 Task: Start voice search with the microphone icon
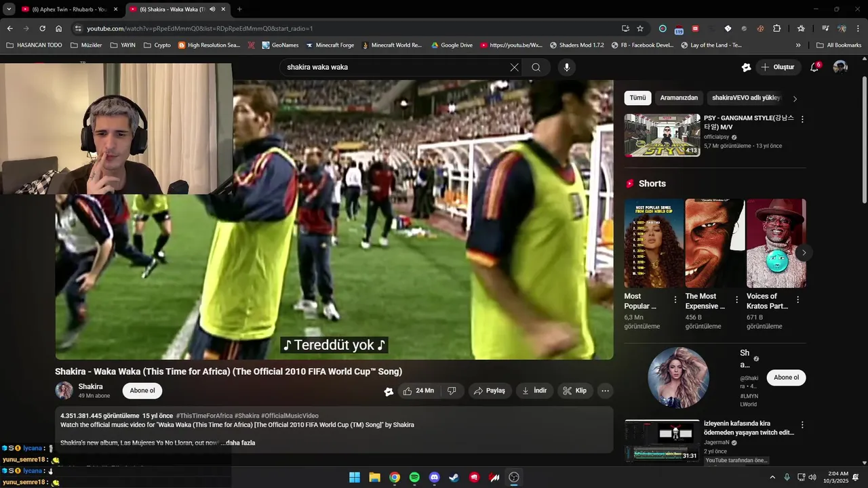click(566, 67)
